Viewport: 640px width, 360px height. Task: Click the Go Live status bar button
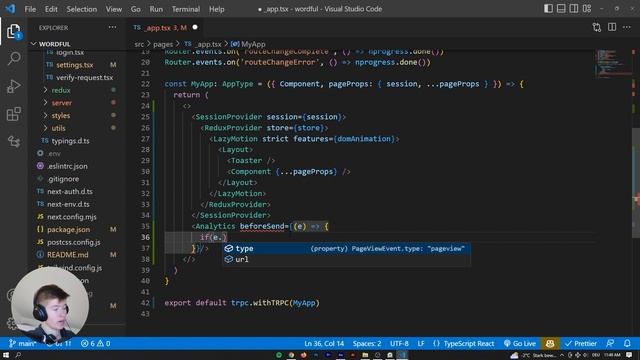point(520,343)
